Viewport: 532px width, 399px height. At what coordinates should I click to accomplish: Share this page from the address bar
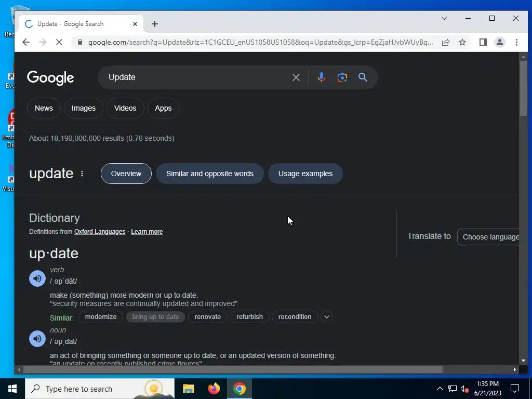coord(446,42)
